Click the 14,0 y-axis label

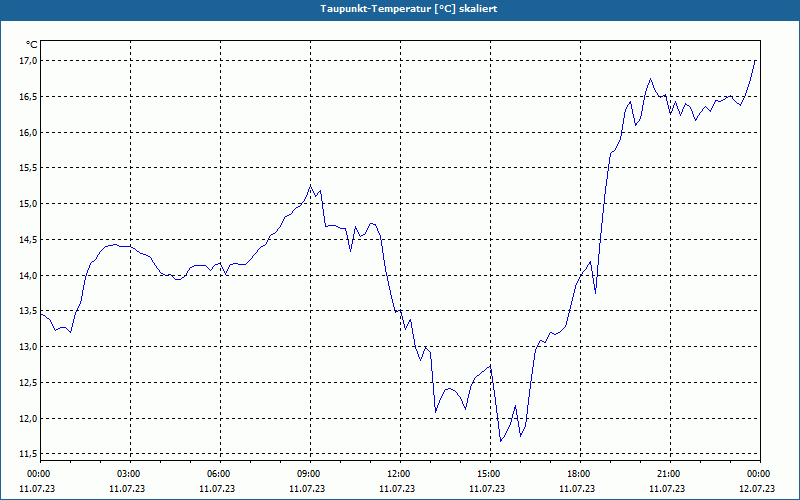30,276
